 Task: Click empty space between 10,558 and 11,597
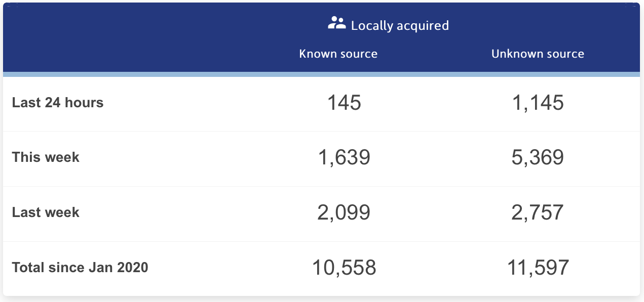(441, 268)
